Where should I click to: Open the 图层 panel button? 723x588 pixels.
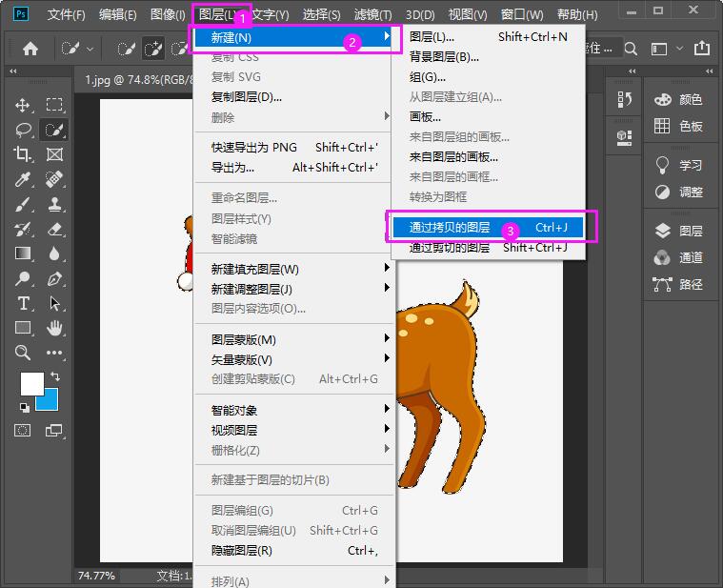(x=679, y=231)
